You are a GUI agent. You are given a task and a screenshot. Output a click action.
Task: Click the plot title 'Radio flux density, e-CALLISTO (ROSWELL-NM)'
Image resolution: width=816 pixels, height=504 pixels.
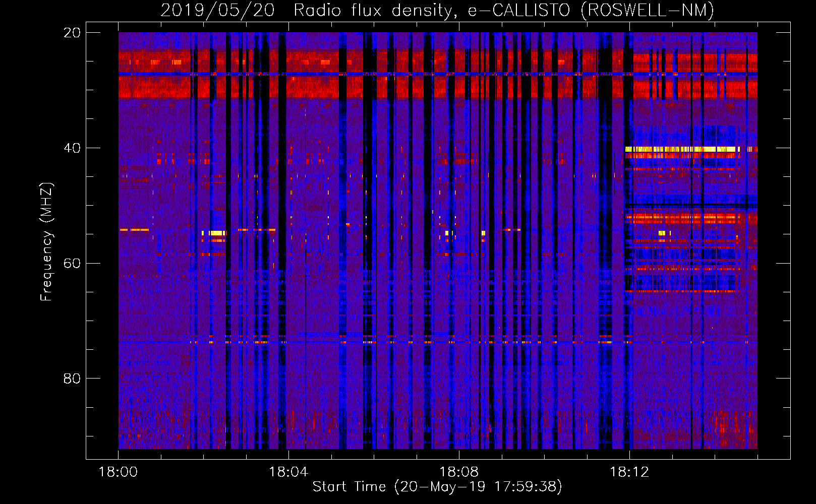(x=503, y=11)
